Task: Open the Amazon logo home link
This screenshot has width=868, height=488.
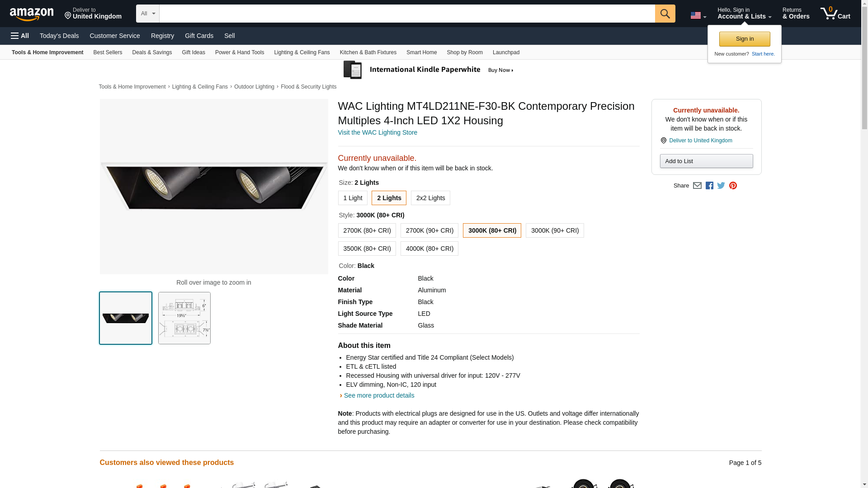Action: coord(32,14)
